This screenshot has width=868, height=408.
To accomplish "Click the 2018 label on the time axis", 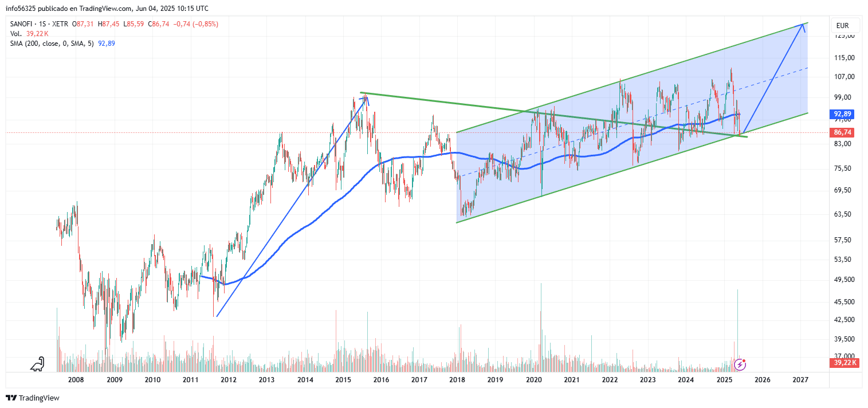I will pos(457,380).
